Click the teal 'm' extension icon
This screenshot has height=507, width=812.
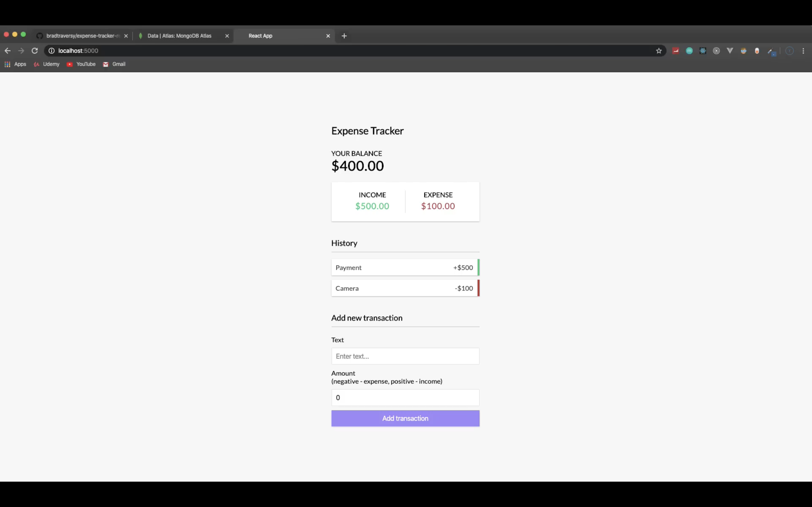pyautogui.click(x=689, y=51)
